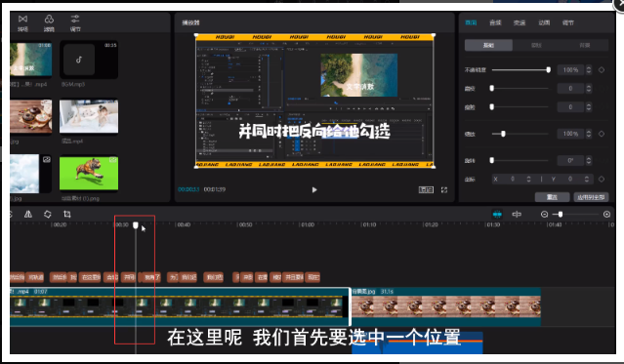
Task: Click the X position value field
Action: tap(512, 179)
